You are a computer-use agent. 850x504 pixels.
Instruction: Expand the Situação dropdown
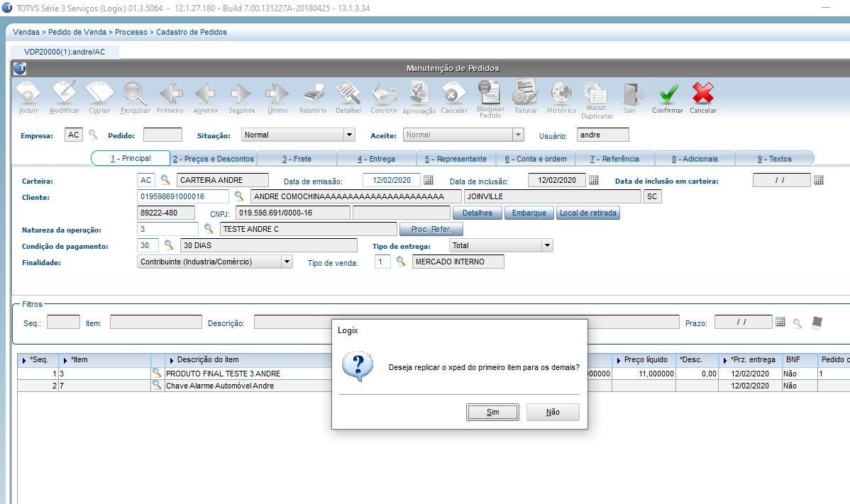pos(350,135)
